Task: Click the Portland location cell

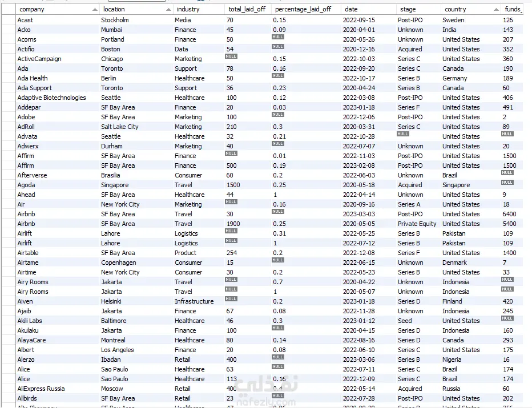Action: 136,39
